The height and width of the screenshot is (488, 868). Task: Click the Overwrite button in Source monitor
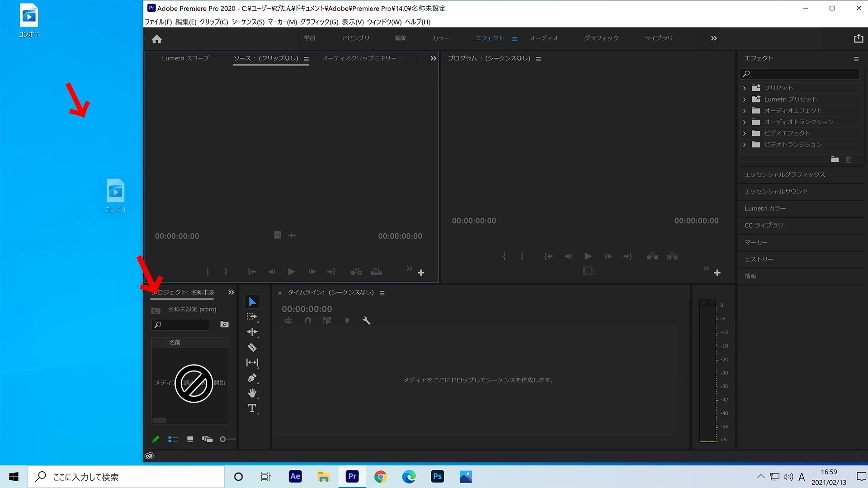pyautogui.click(x=376, y=272)
